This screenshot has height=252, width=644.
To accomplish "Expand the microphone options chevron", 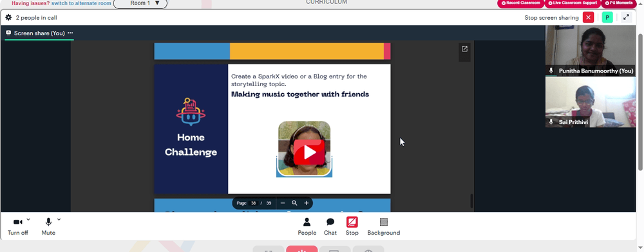I will click(59, 220).
